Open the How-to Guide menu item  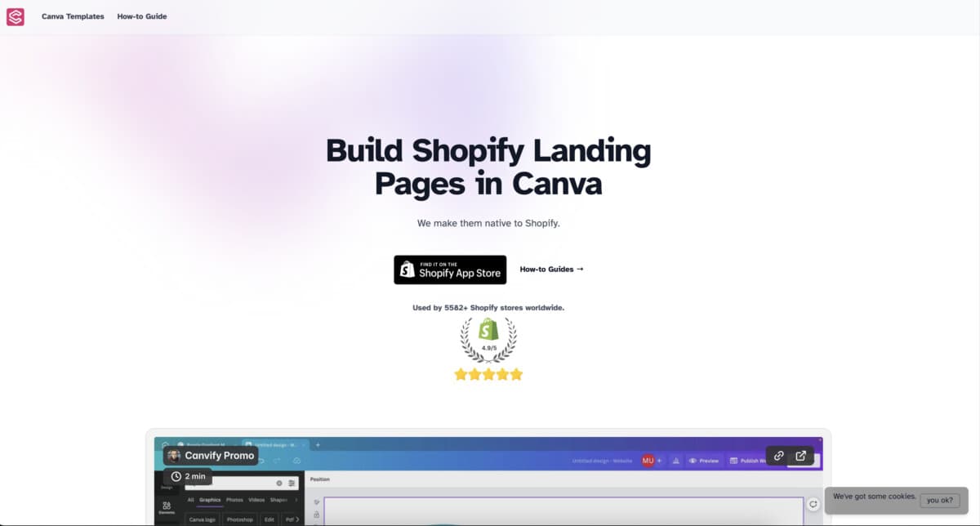coord(141,16)
